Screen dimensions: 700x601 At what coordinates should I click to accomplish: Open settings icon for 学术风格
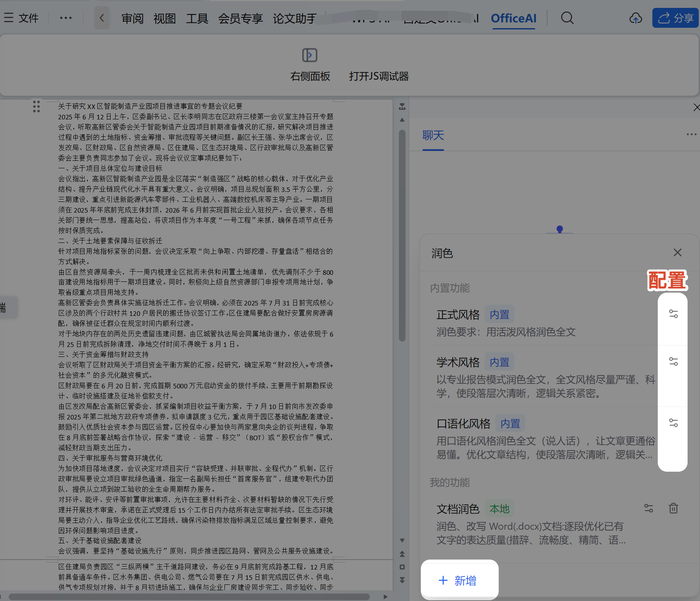[x=673, y=361]
